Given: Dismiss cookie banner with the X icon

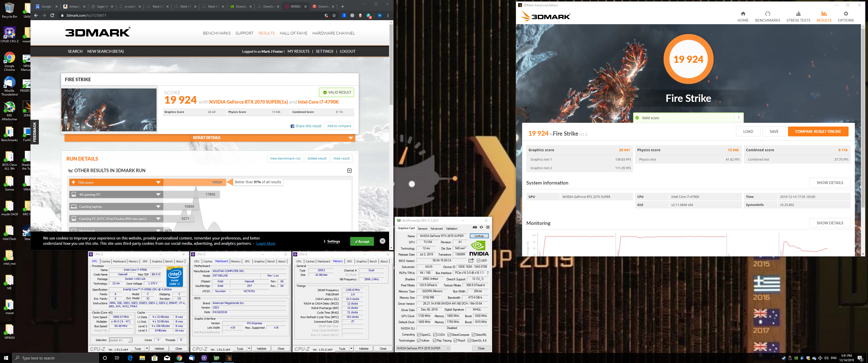Looking at the screenshot, I should 382,241.
